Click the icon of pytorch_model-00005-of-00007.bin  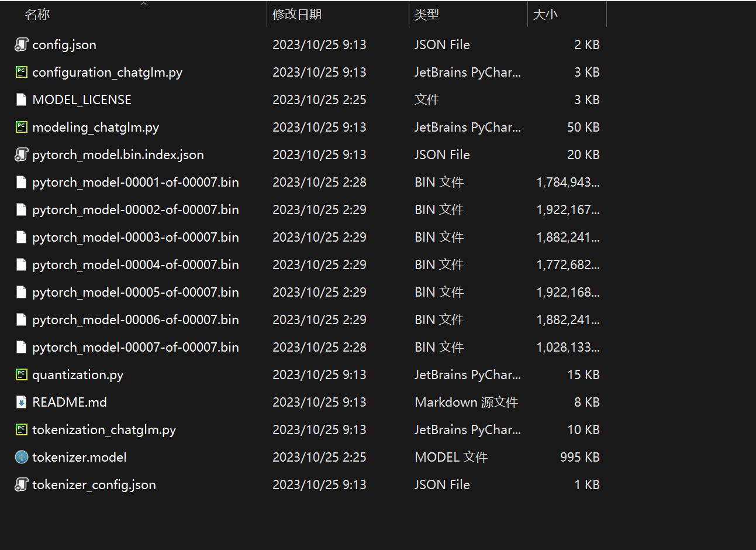tap(22, 292)
